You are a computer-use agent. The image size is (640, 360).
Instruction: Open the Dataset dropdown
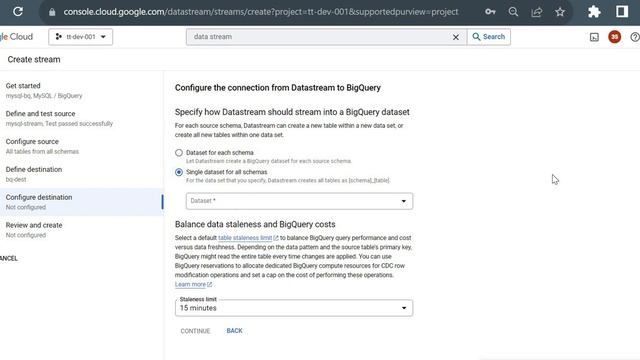click(x=299, y=201)
